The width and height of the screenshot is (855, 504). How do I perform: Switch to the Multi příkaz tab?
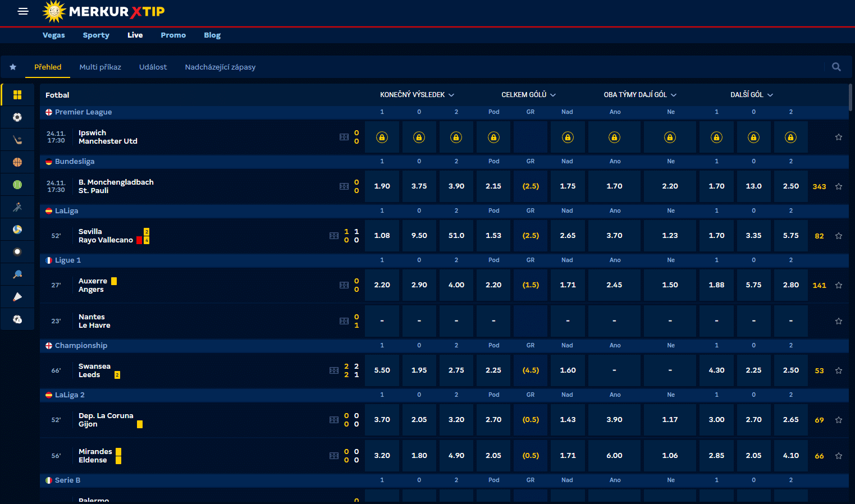100,67
